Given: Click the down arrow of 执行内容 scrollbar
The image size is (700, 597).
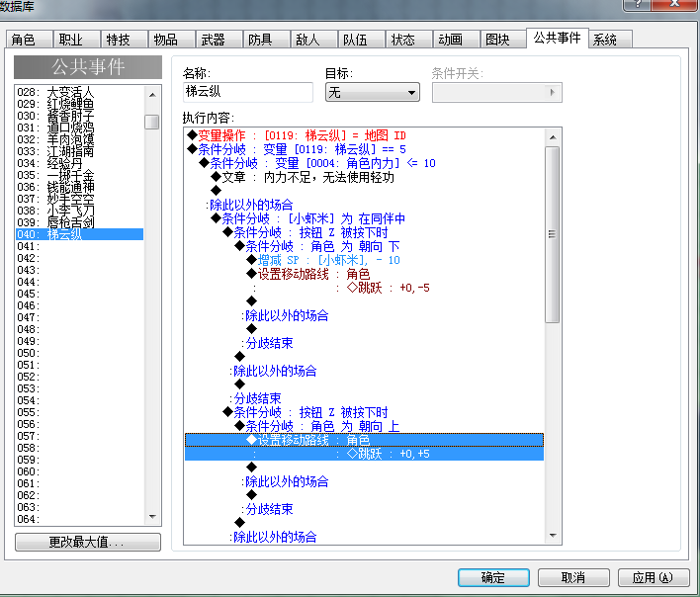Looking at the screenshot, I should click(553, 535).
